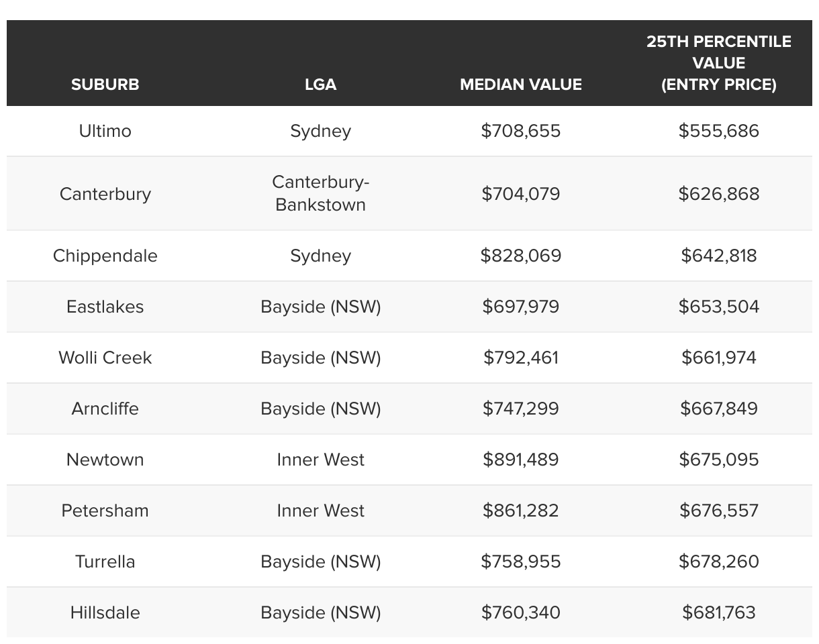Click Petersham's Inner West LGA cell
Image resolution: width=819 pixels, height=644 pixels.
click(x=320, y=511)
